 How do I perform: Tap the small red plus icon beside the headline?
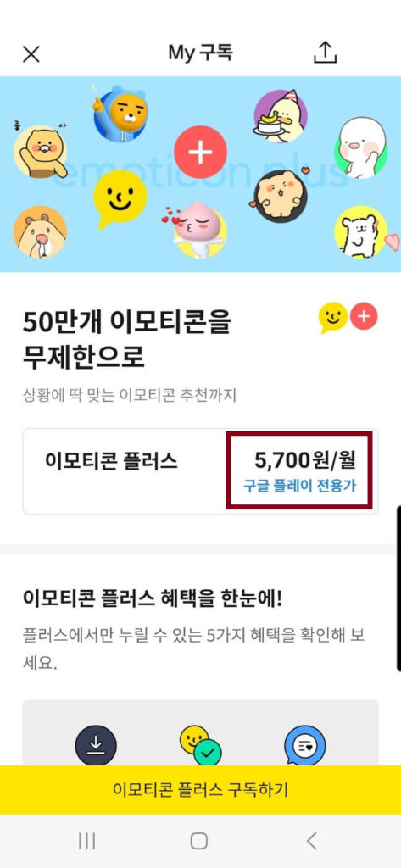coord(364,317)
